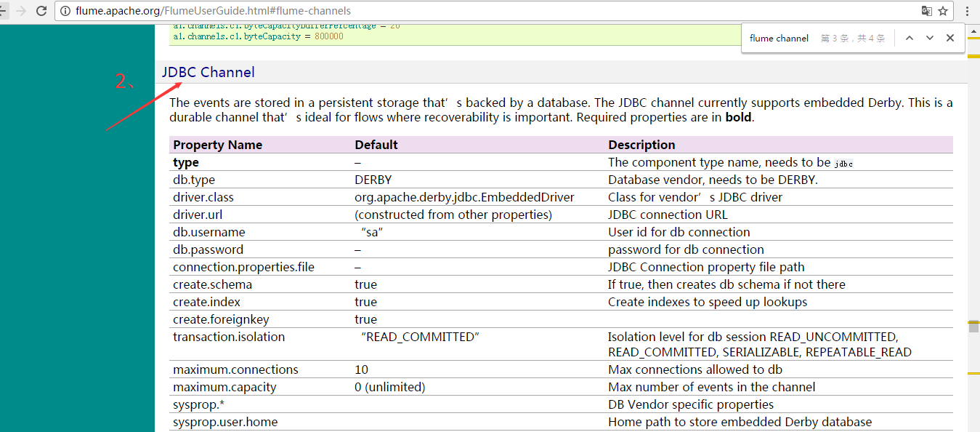Select the sysprop.* property name
This screenshot has width=980, height=432.
click(x=198, y=404)
